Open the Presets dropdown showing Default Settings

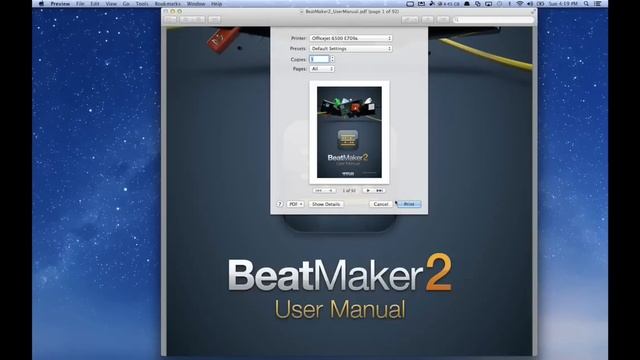351,49
